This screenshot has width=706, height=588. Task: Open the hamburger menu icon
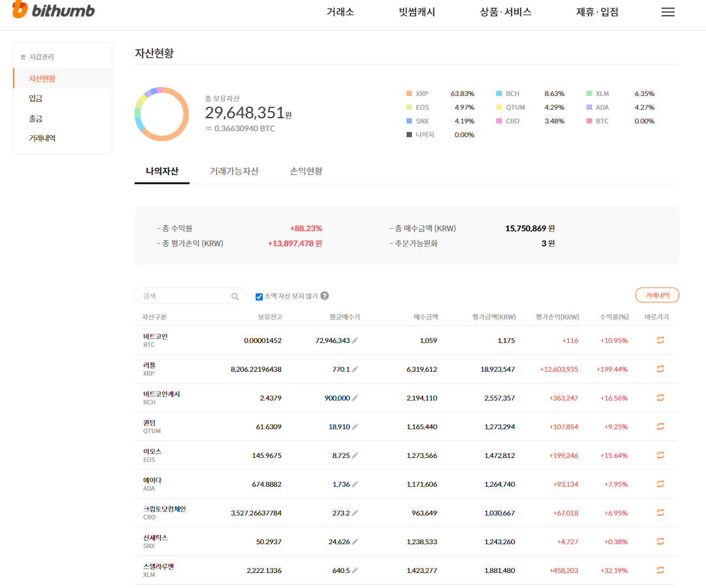(x=667, y=12)
